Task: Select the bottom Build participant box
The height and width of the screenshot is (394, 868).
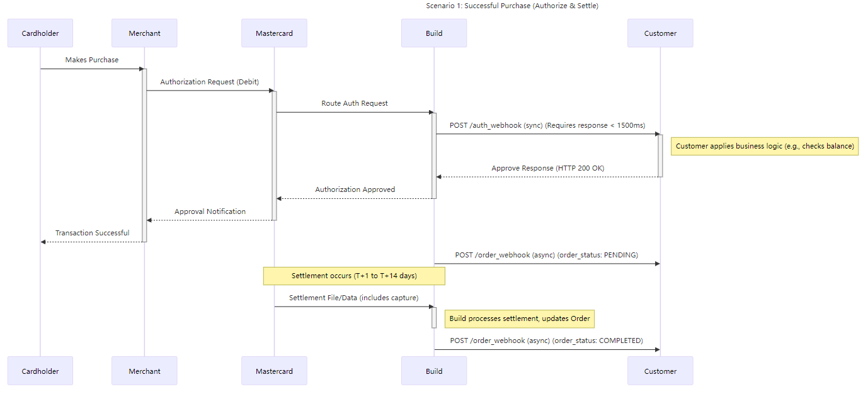Action: click(x=434, y=371)
